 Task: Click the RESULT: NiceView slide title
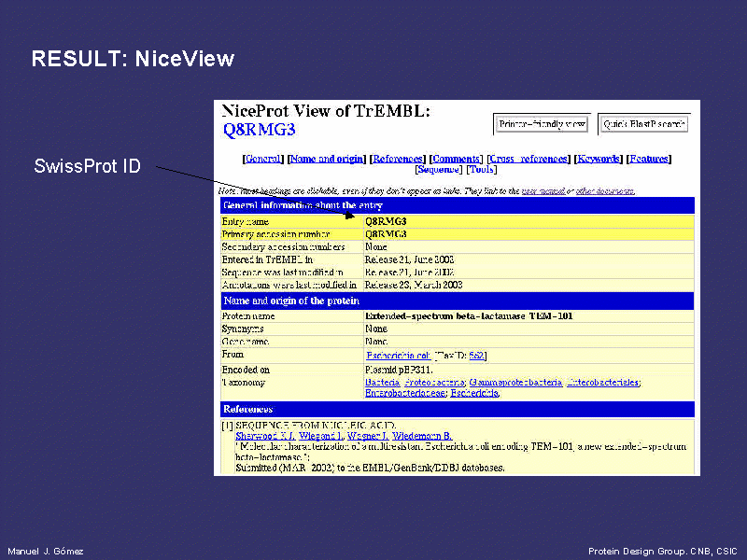(133, 59)
